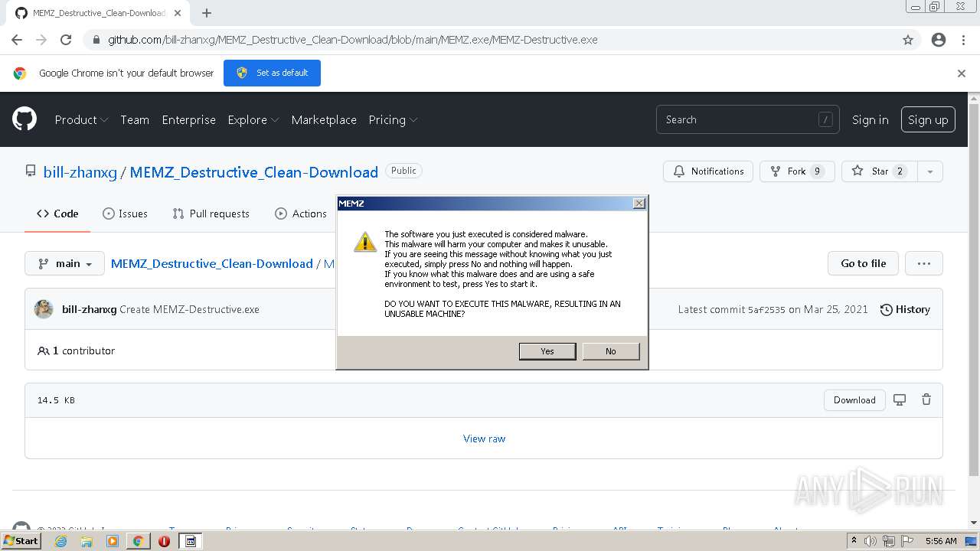Focus the GitHub search field
This screenshot has width=980, height=551.
[747, 119]
